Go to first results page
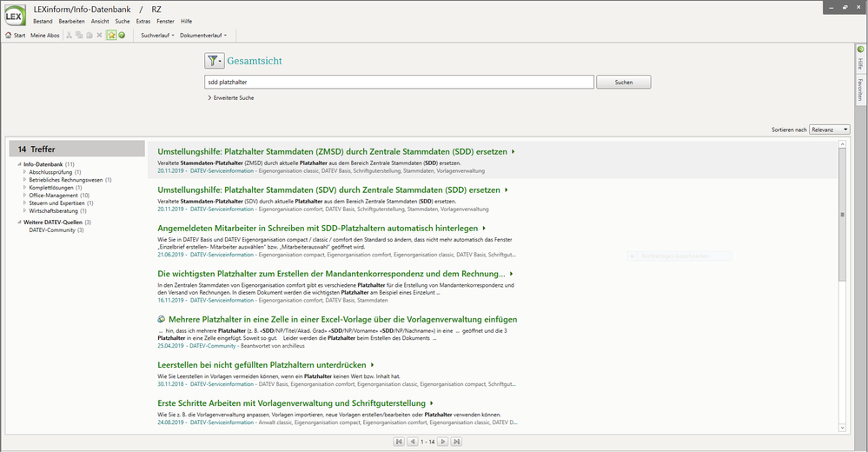This screenshot has width=868, height=452. coord(399,442)
